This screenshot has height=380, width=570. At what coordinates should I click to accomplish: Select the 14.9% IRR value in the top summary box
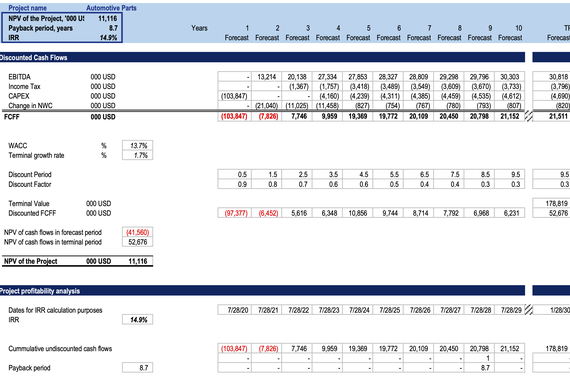click(108, 37)
